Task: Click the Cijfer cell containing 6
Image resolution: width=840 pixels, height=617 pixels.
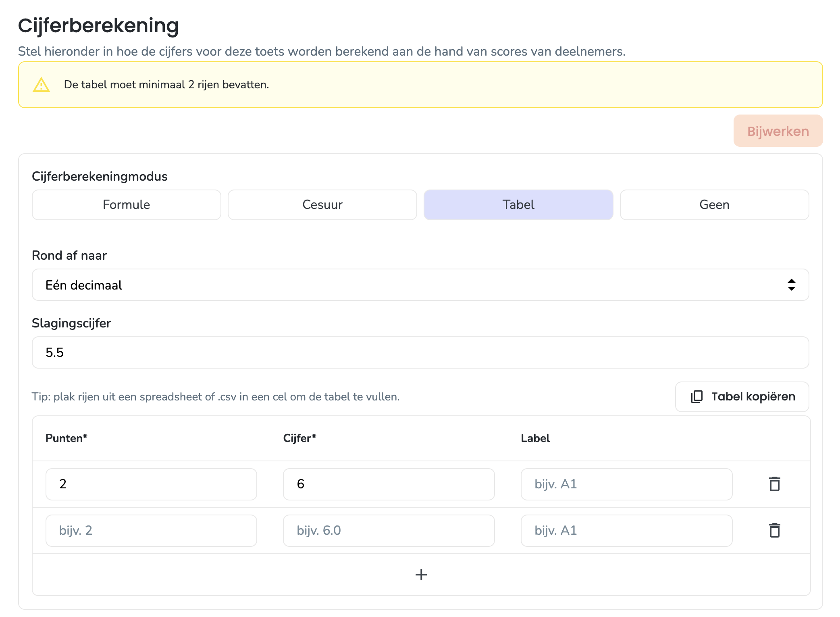Action: pyautogui.click(x=389, y=484)
